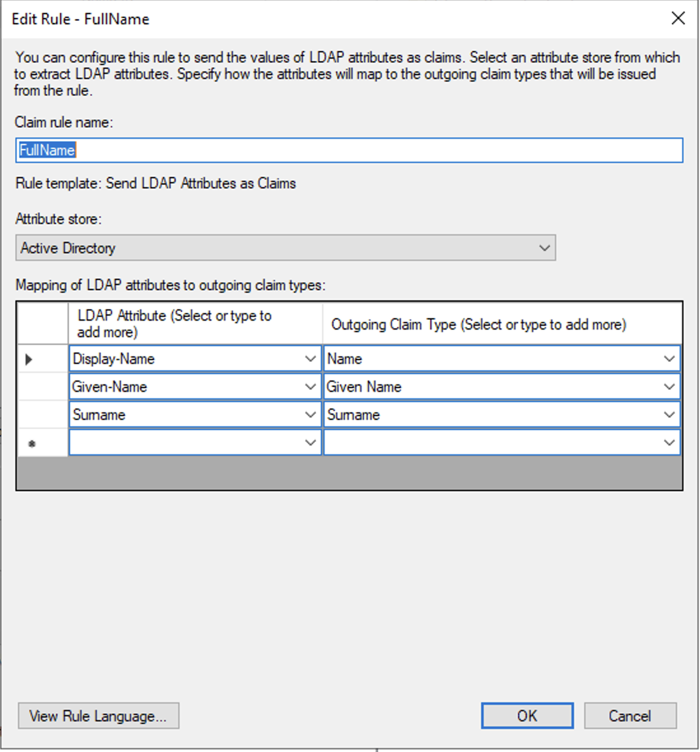Open View Rule Language

[98, 716]
